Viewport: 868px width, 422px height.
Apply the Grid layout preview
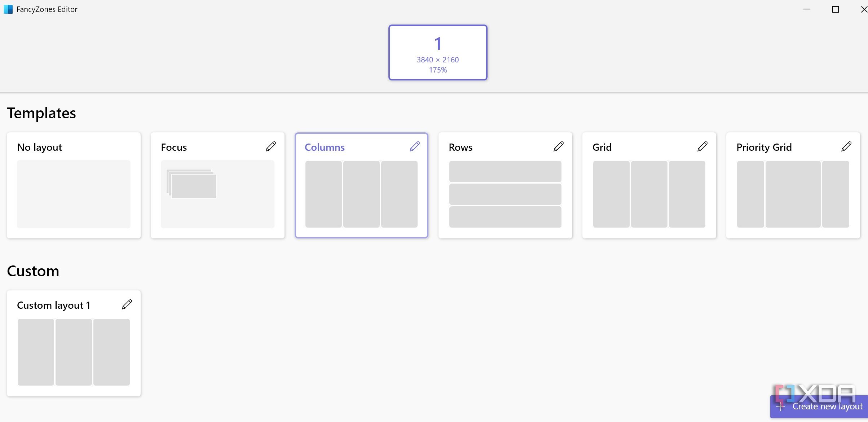point(649,194)
